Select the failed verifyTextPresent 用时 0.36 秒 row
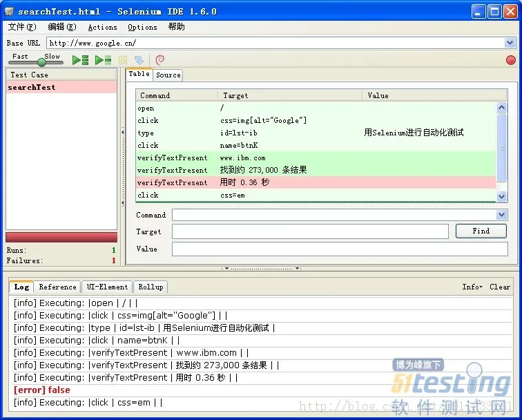This screenshot has width=522, height=420. 316,182
